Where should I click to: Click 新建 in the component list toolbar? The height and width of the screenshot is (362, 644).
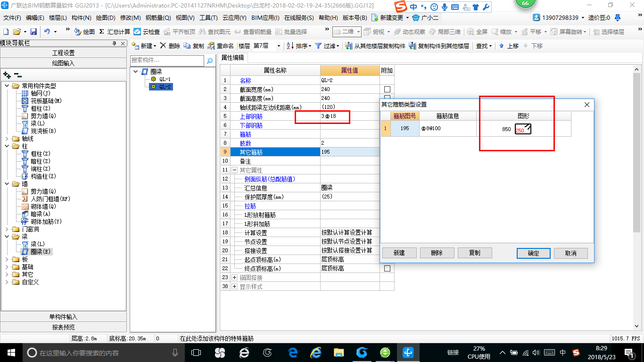144,46
